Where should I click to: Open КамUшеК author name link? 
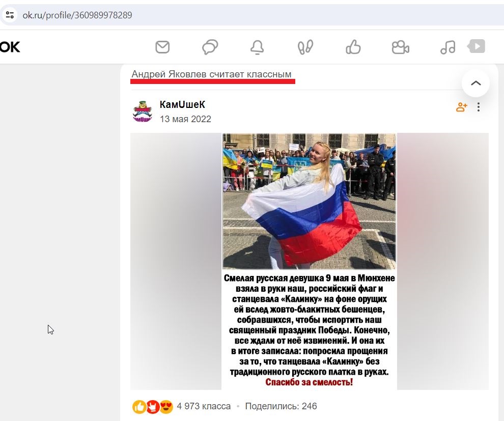(x=182, y=104)
